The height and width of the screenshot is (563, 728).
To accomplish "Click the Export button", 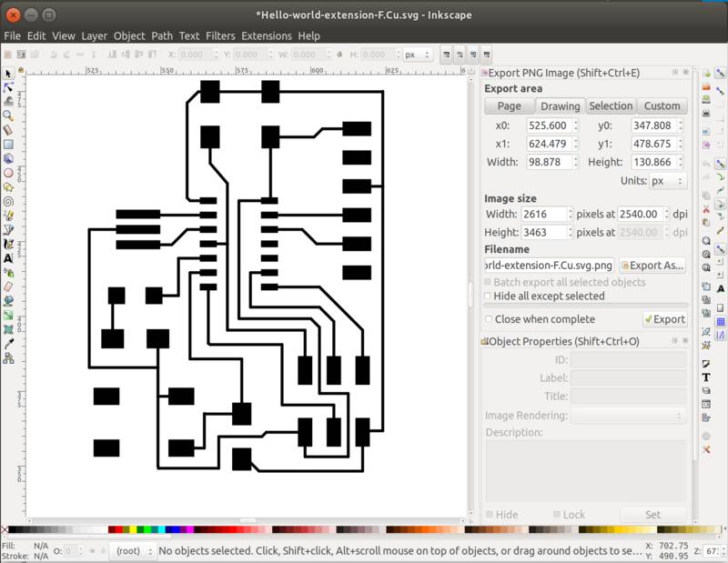I will [667, 319].
